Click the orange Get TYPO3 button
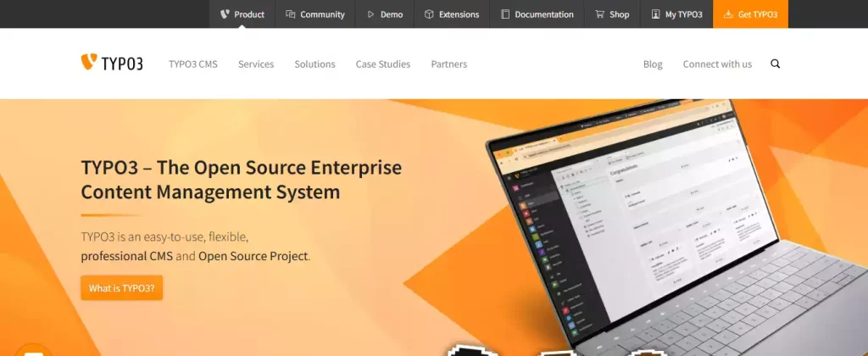 751,14
